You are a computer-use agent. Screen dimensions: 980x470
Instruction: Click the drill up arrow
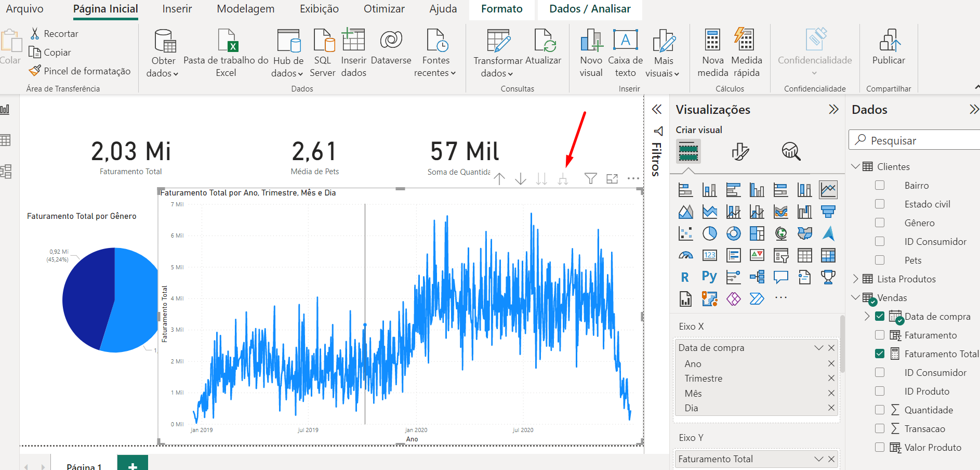tap(499, 179)
